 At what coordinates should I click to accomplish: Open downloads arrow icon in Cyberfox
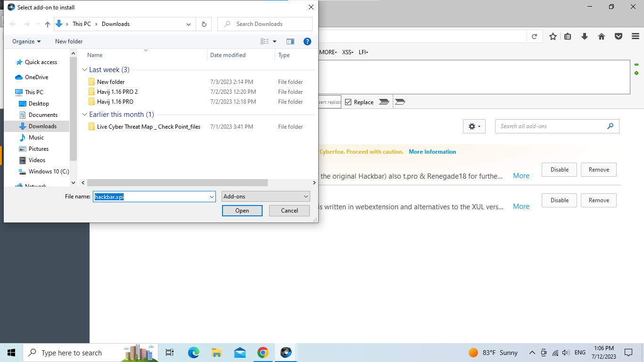click(585, 36)
